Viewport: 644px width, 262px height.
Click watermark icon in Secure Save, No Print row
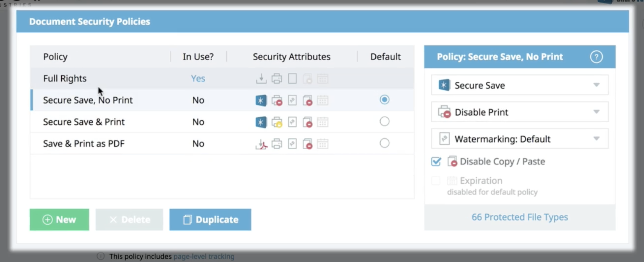click(x=292, y=100)
